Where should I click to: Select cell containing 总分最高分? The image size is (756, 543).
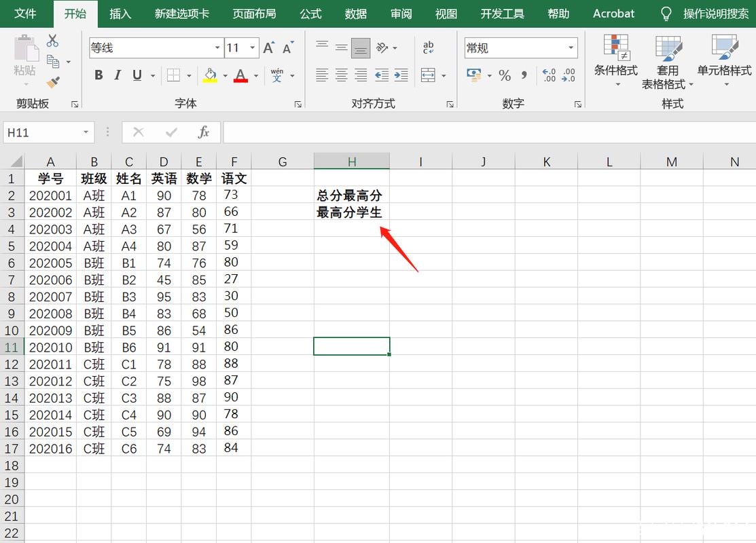coord(351,195)
